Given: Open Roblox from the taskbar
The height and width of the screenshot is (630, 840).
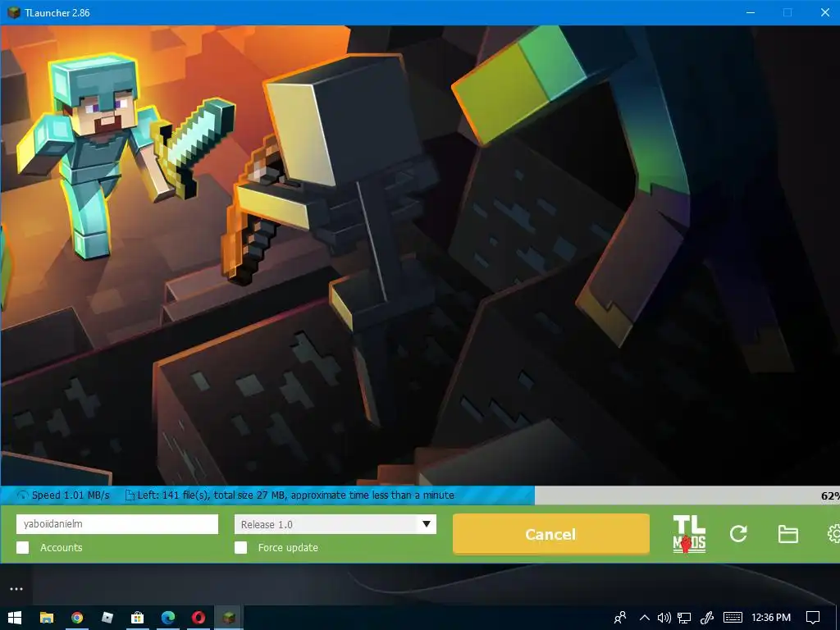Looking at the screenshot, I should tap(107, 618).
